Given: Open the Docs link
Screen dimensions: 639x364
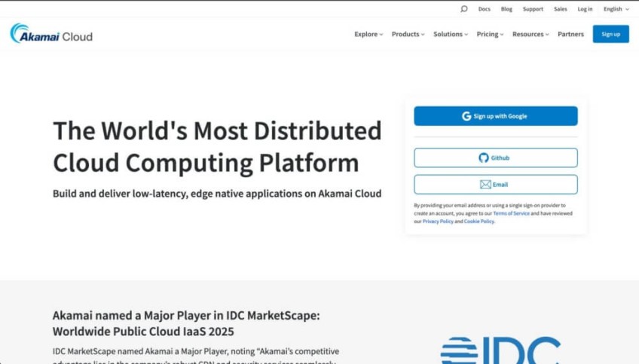Looking at the screenshot, I should pos(484,9).
